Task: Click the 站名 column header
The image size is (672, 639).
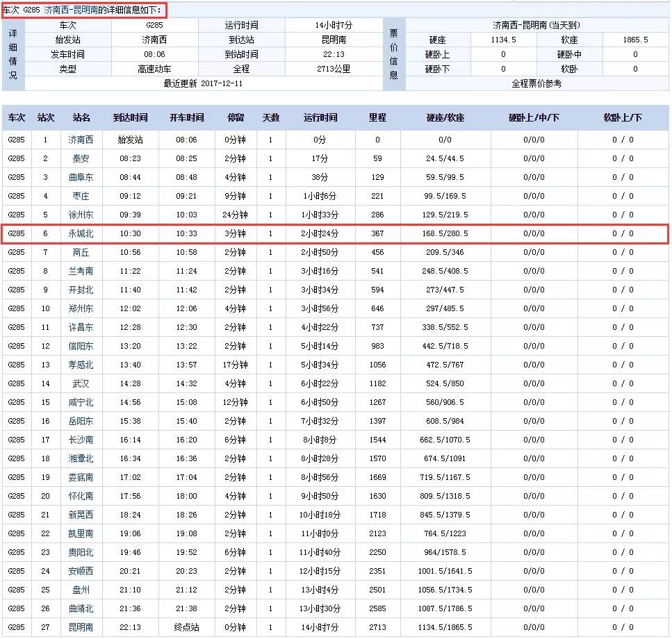Action: tap(81, 118)
